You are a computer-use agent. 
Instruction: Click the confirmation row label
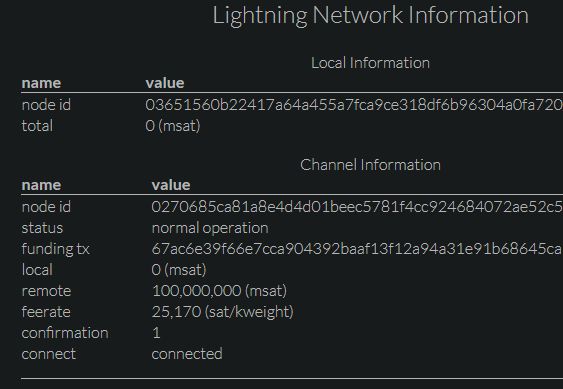(65, 333)
